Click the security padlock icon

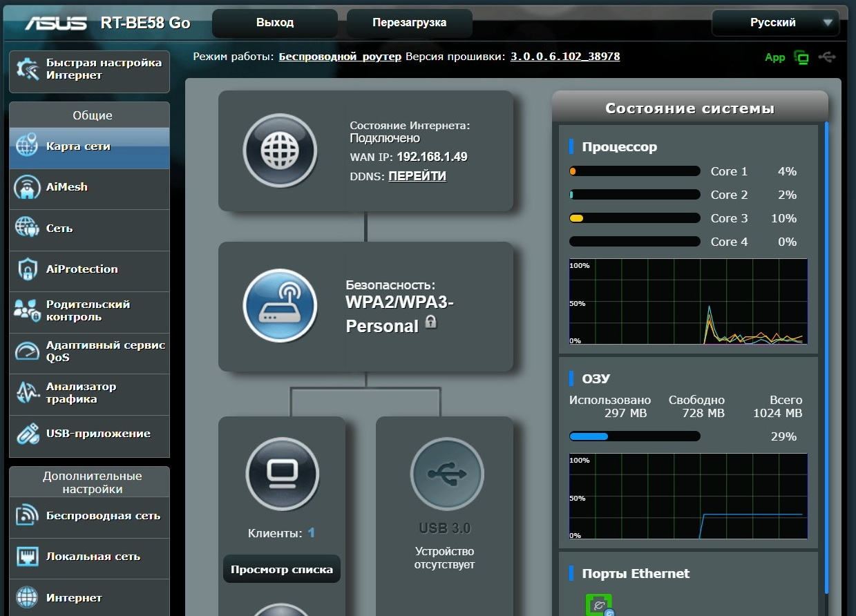431,322
